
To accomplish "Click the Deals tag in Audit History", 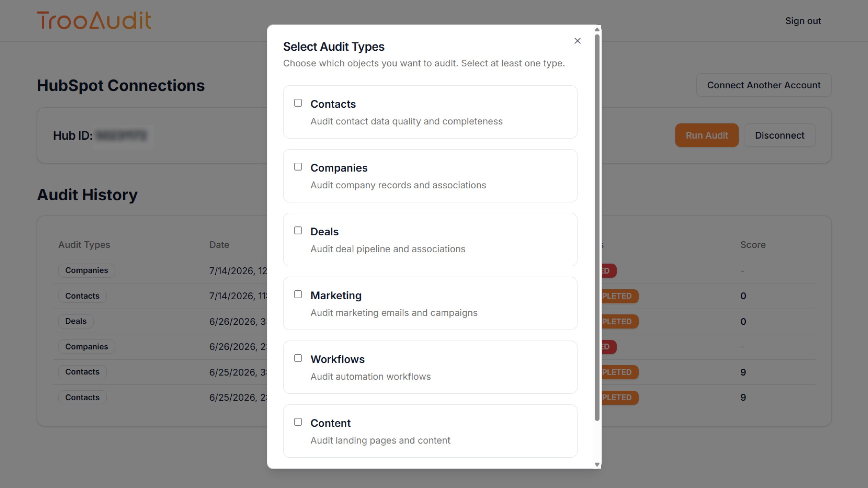I will point(76,321).
